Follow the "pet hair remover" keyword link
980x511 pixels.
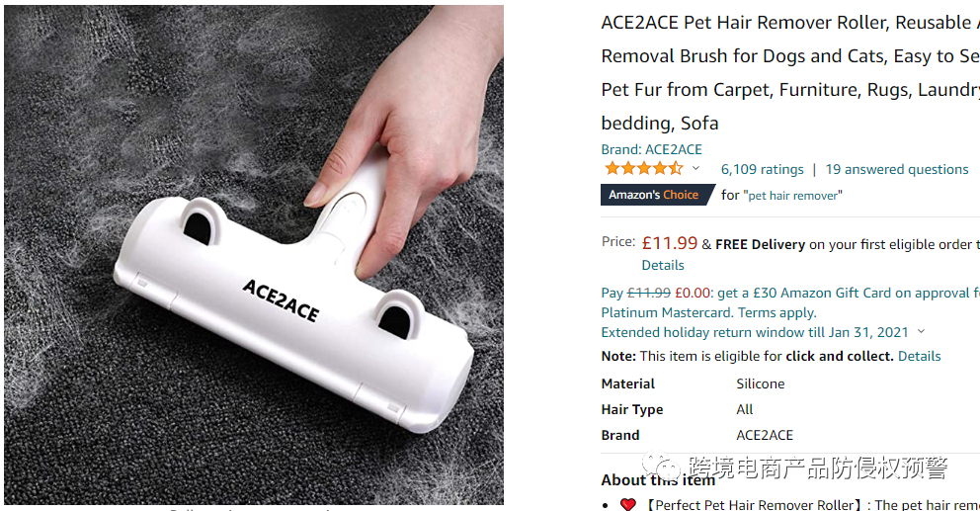pyautogui.click(x=794, y=196)
